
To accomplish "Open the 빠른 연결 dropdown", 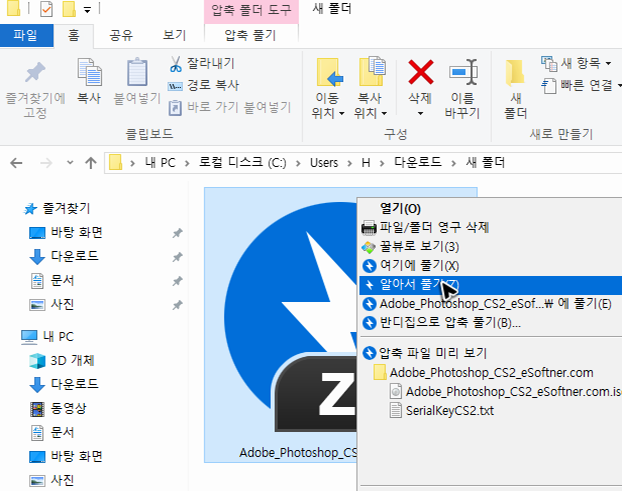I will click(581, 85).
